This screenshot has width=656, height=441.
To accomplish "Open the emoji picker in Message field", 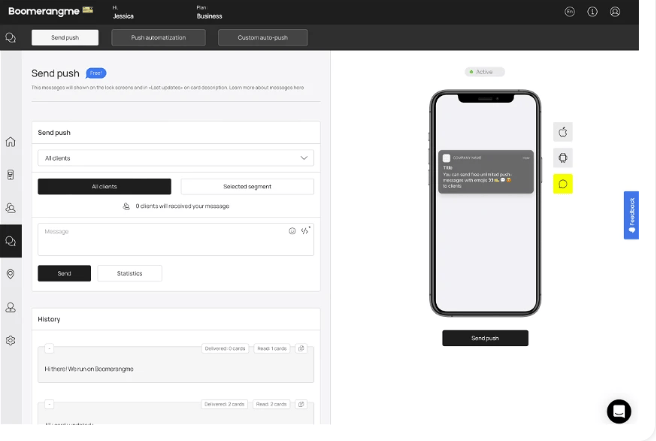I will pyautogui.click(x=292, y=231).
